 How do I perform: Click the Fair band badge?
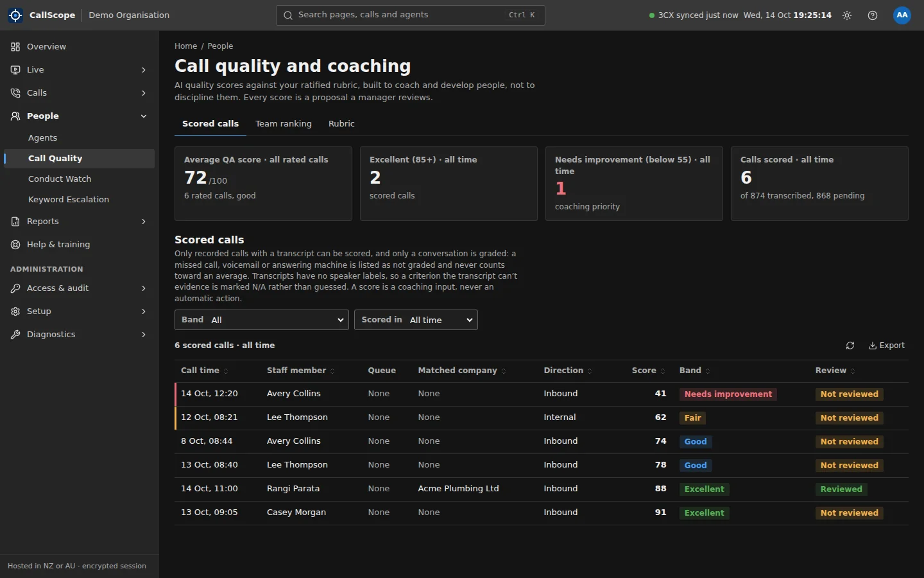point(693,418)
